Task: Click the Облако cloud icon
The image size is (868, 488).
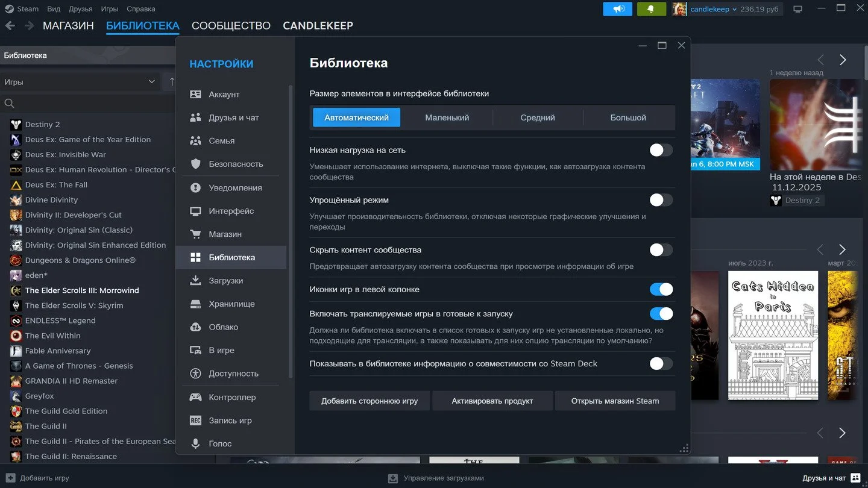Action: (195, 327)
